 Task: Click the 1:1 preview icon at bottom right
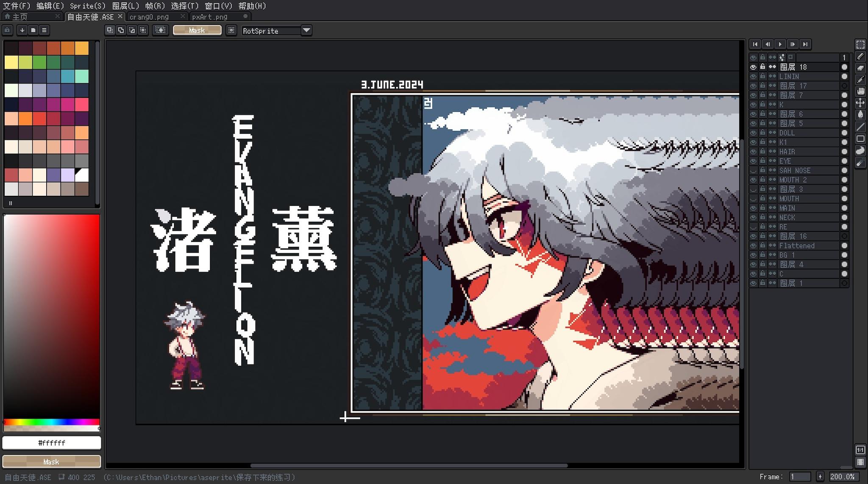pyautogui.click(x=860, y=450)
